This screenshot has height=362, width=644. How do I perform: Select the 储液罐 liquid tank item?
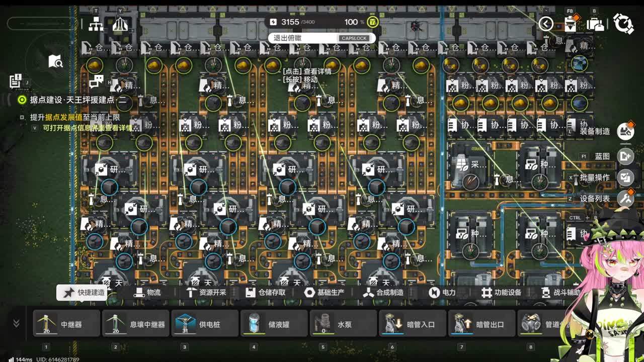[273, 323]
